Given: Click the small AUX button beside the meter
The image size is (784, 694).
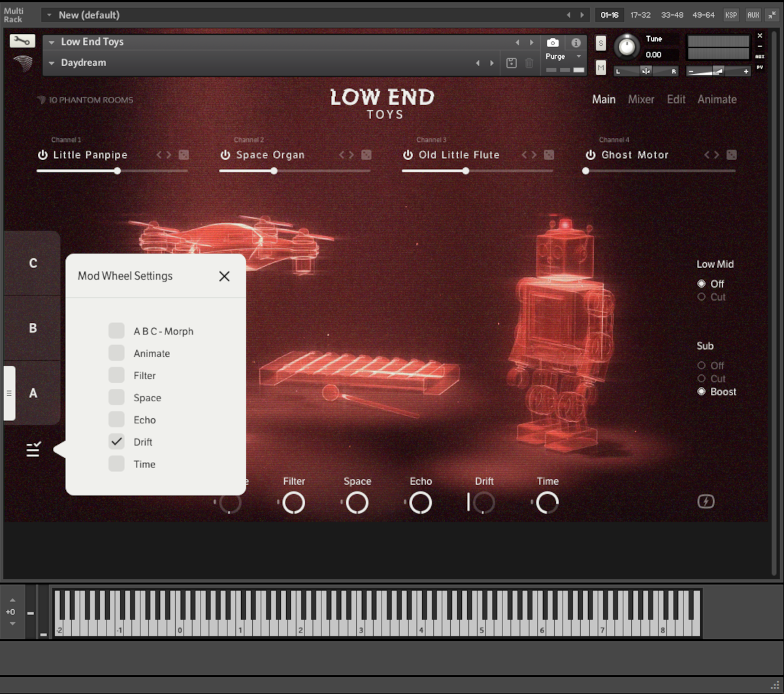Looking at the screenshot, I should point(760,57).
